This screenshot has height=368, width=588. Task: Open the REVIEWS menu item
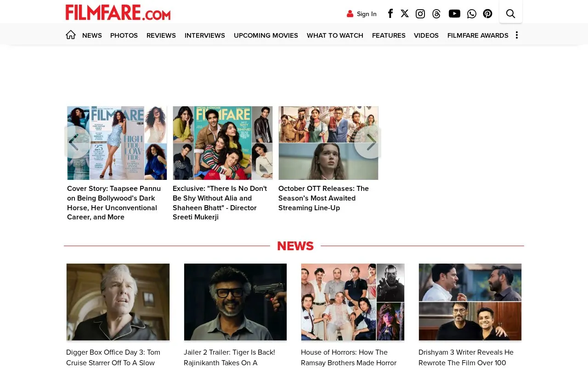(x=161, y=35)
